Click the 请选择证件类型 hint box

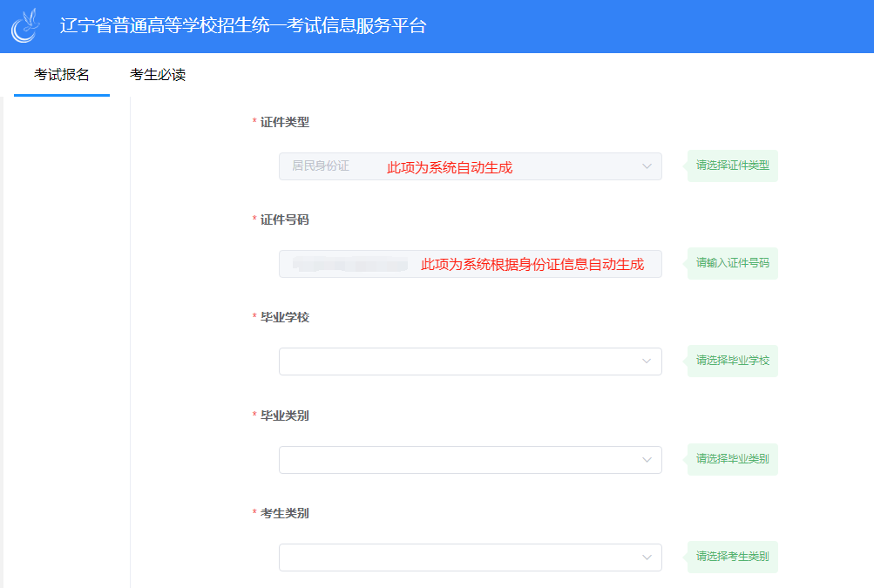point(732,166)
